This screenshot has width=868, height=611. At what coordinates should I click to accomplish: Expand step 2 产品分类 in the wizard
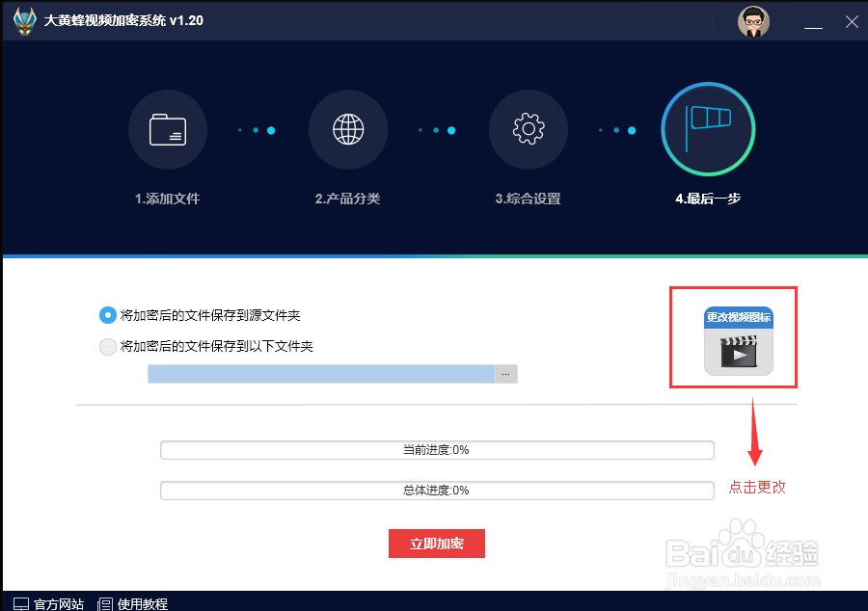click(348, 129)
